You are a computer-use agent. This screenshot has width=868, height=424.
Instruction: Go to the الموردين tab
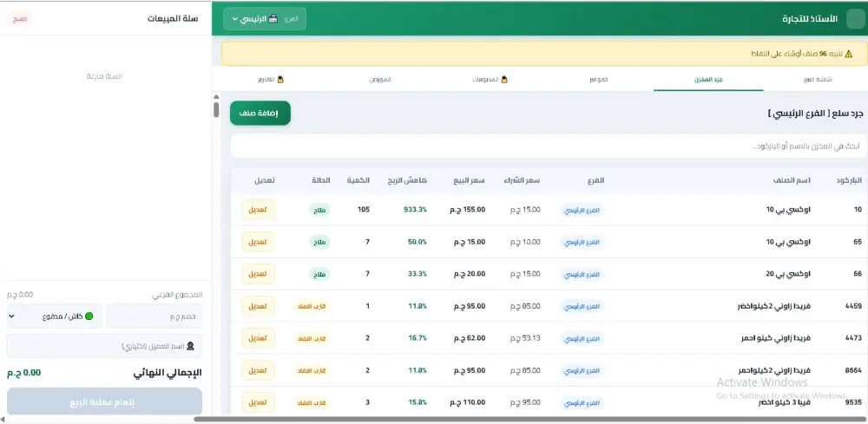coord(380,80)
